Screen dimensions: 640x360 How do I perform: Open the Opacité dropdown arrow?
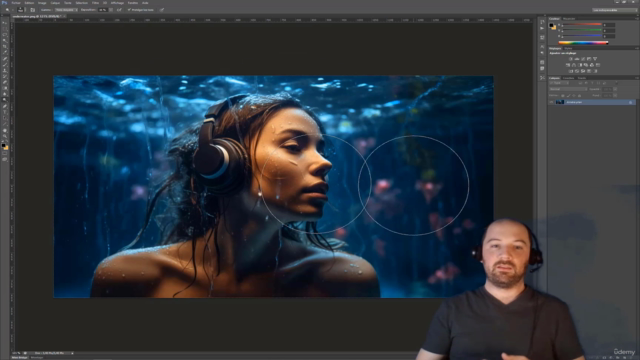coord(615,89)
